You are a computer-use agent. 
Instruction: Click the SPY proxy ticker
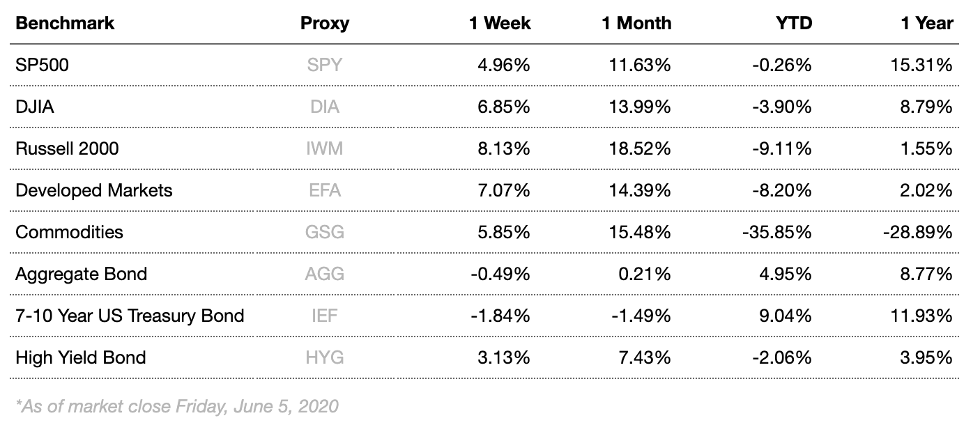pos(324,65)
